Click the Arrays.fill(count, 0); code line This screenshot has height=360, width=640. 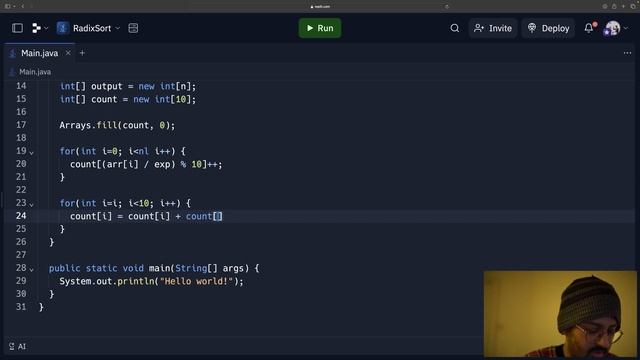(x=117, y=125)
